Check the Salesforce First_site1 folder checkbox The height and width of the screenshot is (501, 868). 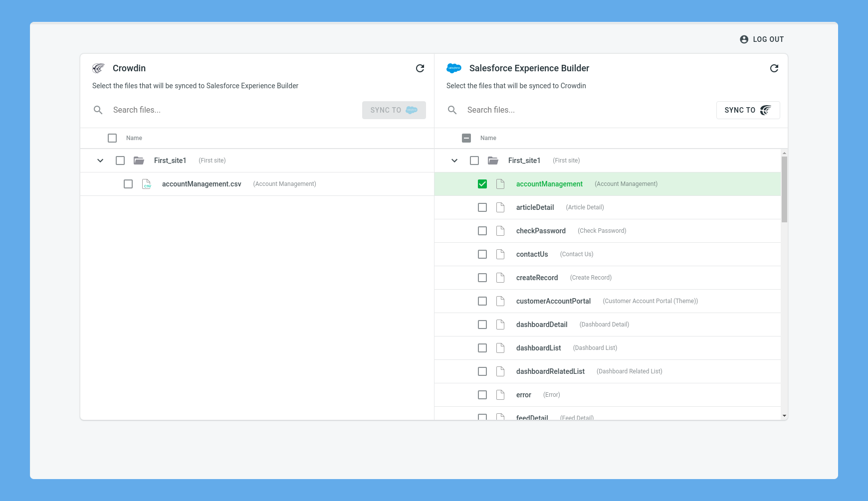pos(474,161)
